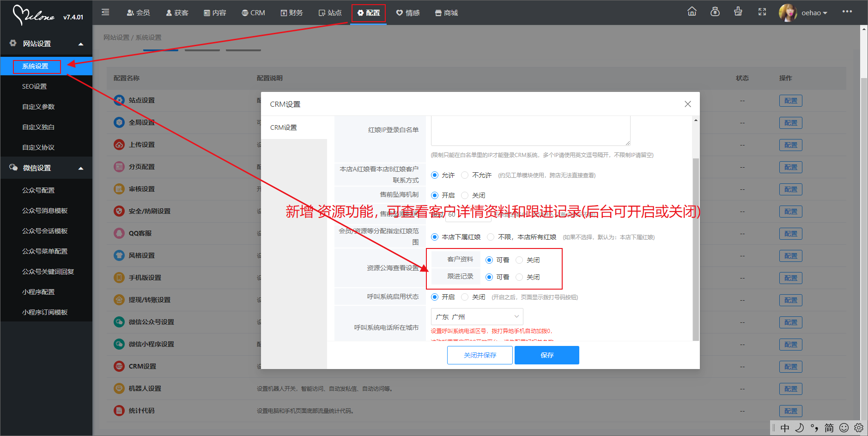868x436 pixels.
Task: Click the 上传设置 row icon
Action: click(x=119, y=145)
